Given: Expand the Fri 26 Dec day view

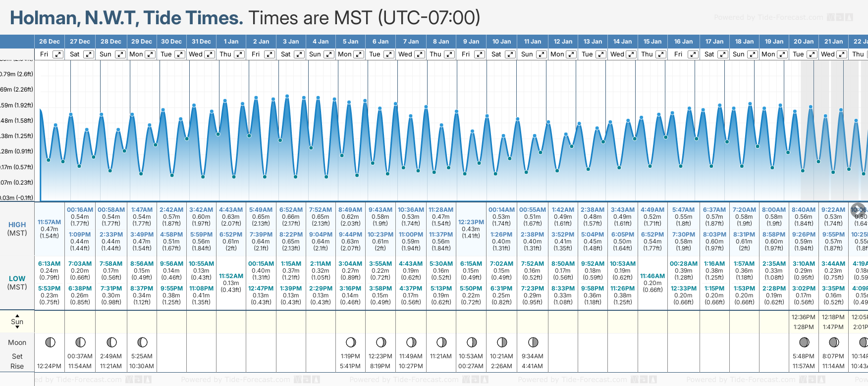Looking at the screenshot, I should [x=58, y=54].
